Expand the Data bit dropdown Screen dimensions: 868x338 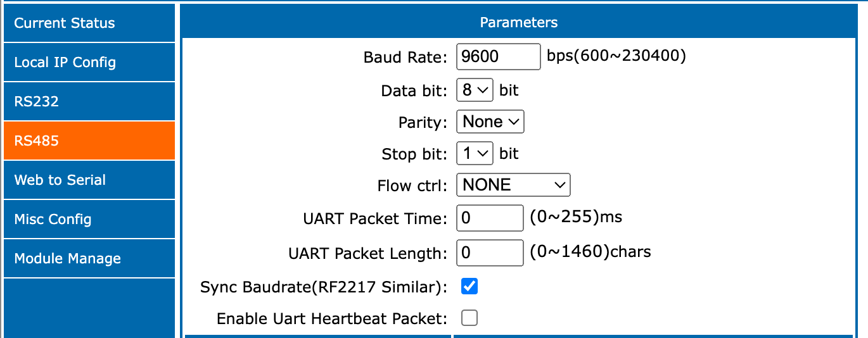point(475,91)
